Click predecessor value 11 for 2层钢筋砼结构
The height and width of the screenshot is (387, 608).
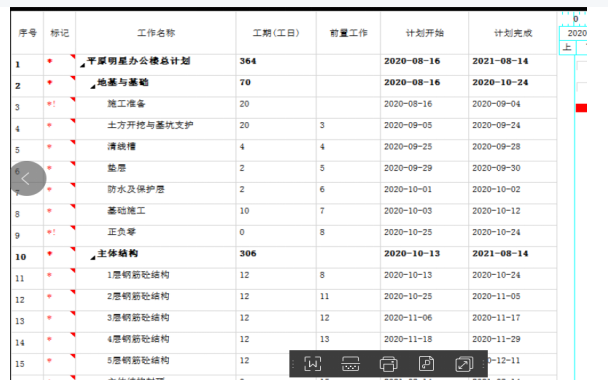(x=325, y=296)
